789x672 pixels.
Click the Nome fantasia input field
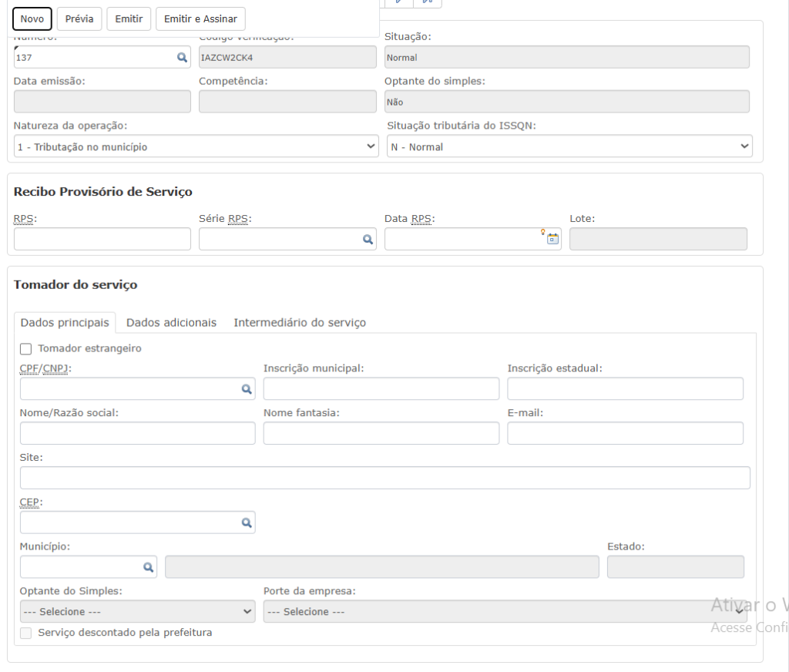pyautogui.click(x=381, y=433)
